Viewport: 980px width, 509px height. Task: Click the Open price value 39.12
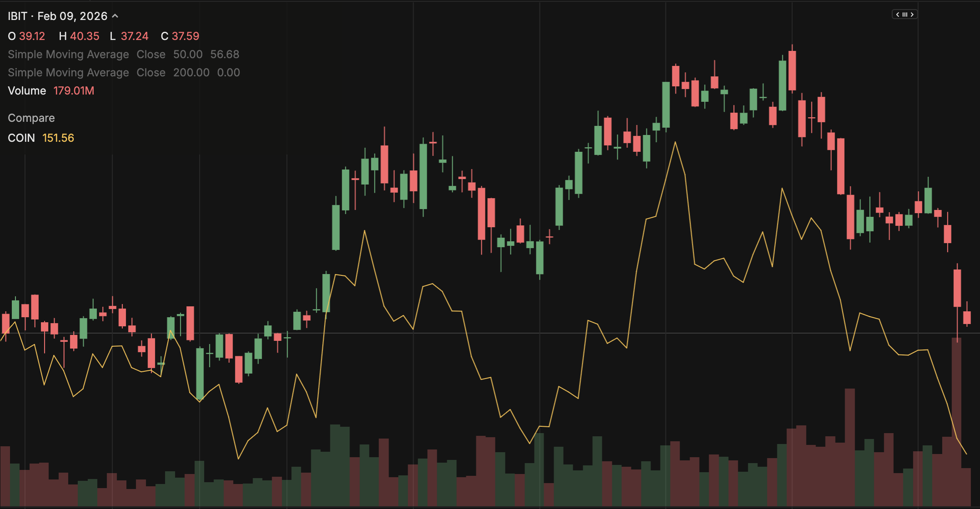click(x=32, y=36)
